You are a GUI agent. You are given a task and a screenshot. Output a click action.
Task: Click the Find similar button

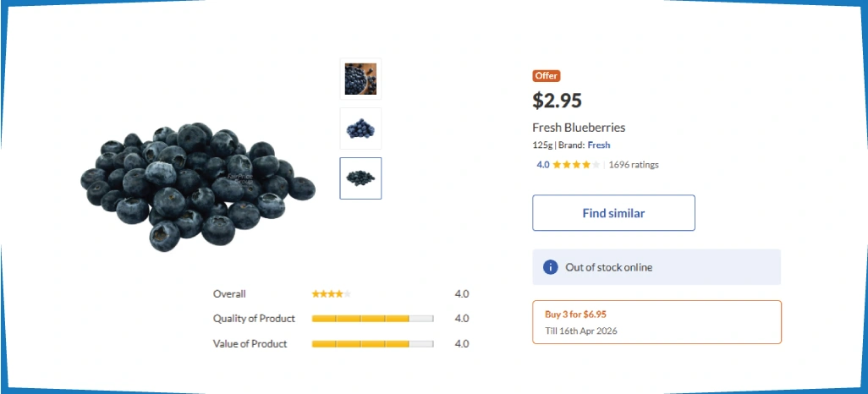pos(613,213)
